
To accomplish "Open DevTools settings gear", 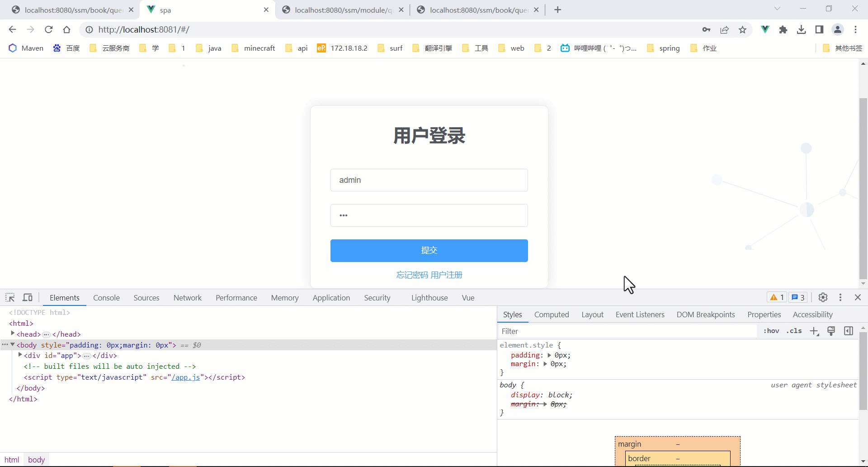I will (823, 297).
